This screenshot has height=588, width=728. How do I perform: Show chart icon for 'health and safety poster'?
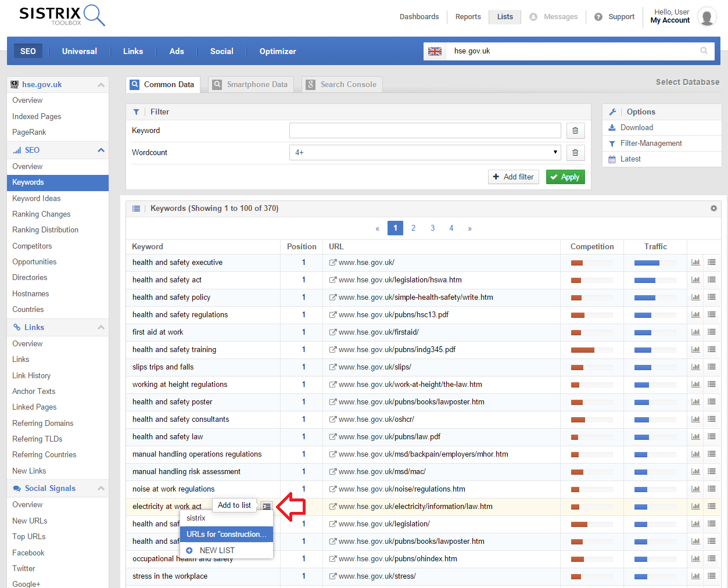[695, 402]
